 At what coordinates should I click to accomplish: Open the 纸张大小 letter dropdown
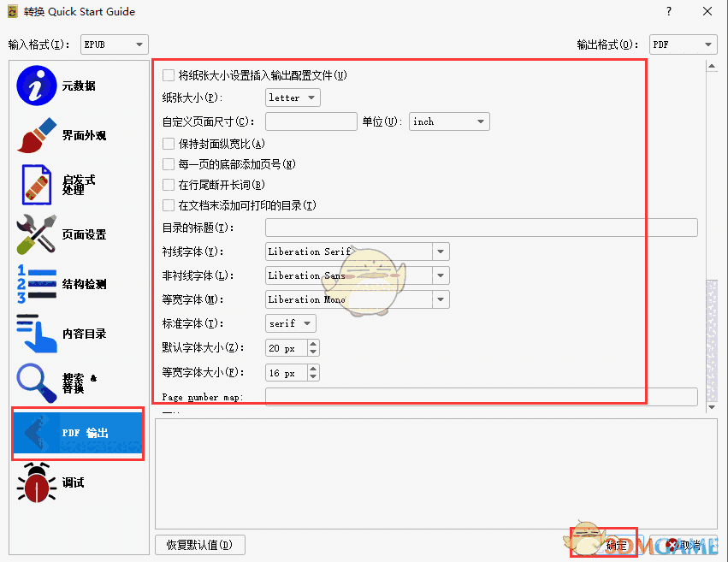292,98
